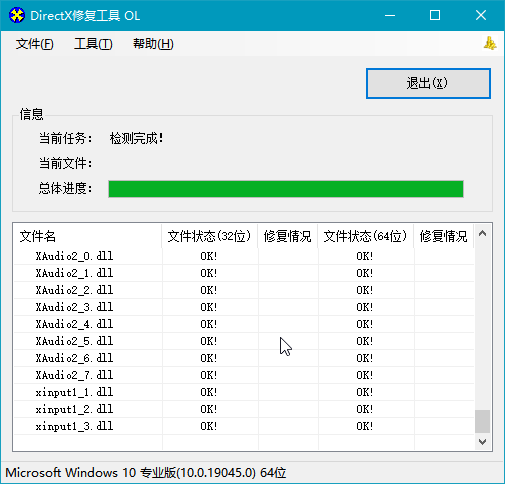Click the 文件状态(64位) column header
The image size is (505, 484).
(365, 236)
